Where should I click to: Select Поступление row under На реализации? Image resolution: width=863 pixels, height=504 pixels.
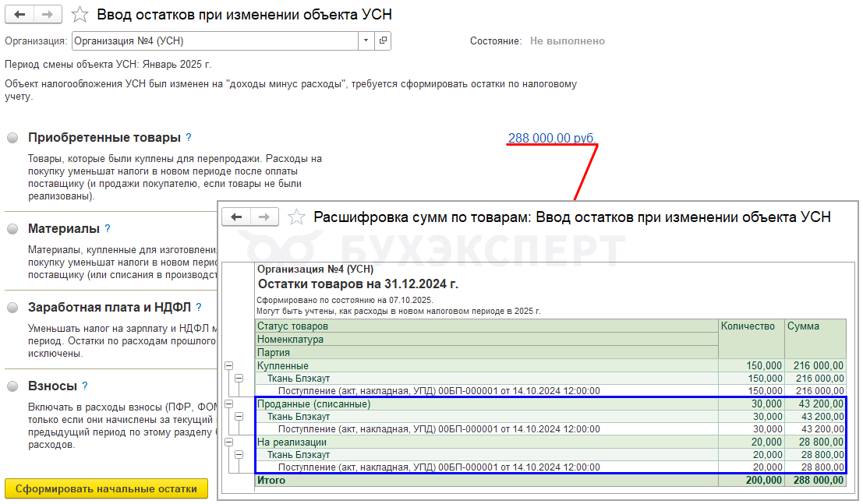550,467
